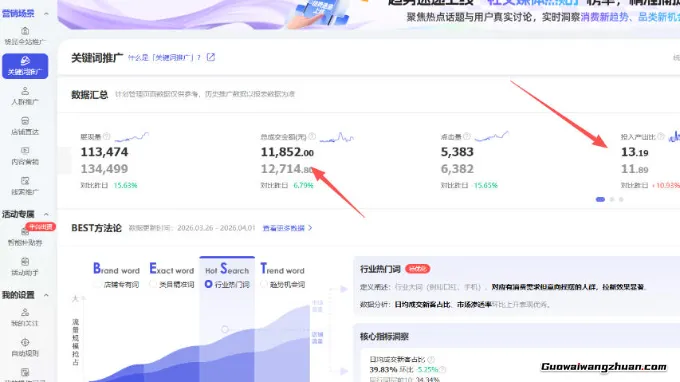Show help tooltip for 点击量
The width and height of the screenshot is (680, 382).
[x=467, y=137]
